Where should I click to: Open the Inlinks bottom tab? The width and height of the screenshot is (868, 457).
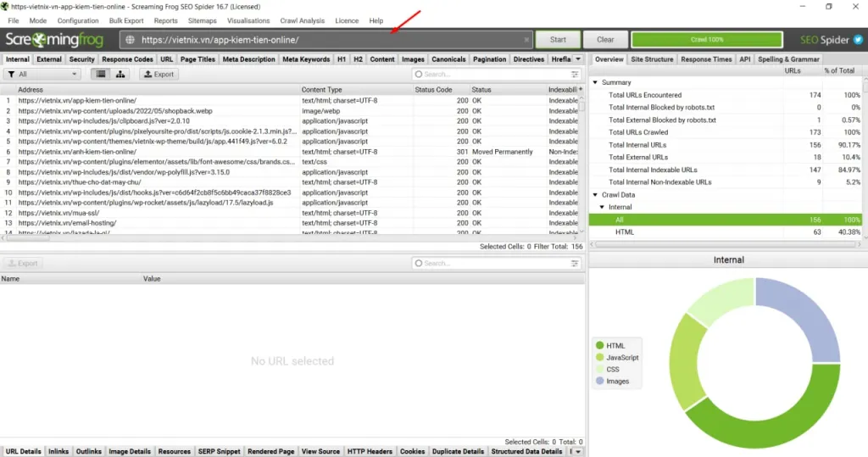(x=58, y=451)
